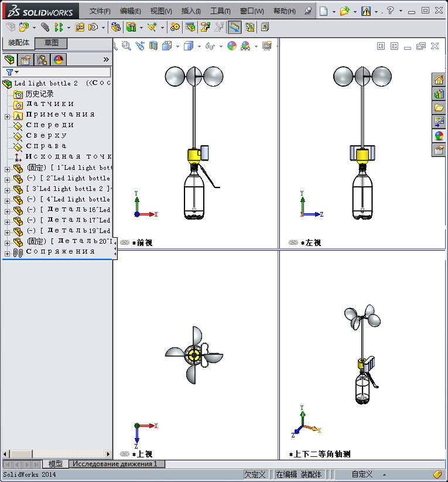Select the 历史记录 item in the tree
The height and width of the screenshot is (482, 448).
pos(39,94)
